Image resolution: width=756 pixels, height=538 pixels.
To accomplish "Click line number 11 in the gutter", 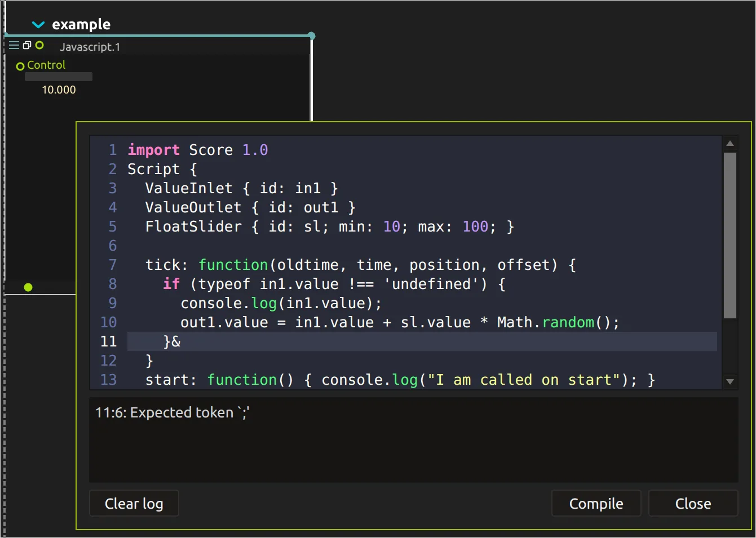I will 108,341.
